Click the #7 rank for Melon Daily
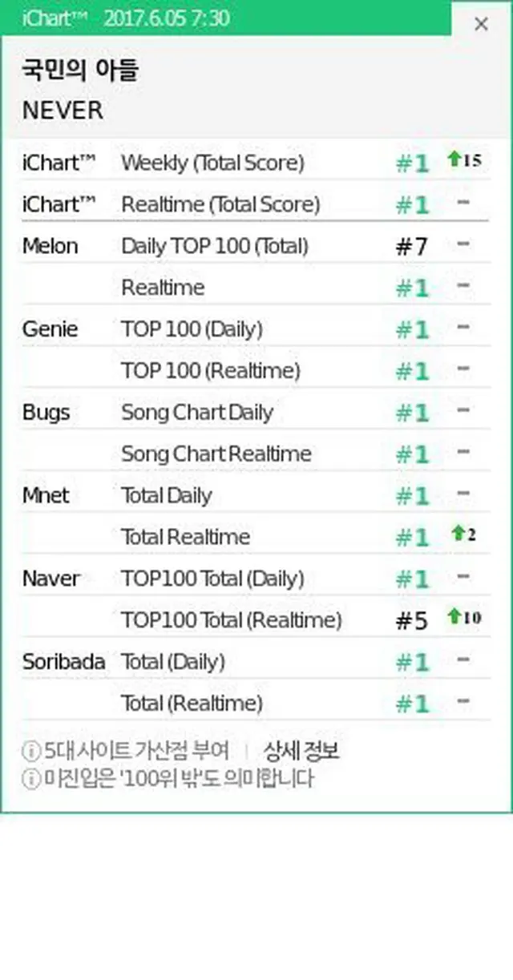 [x=412, y=247]
